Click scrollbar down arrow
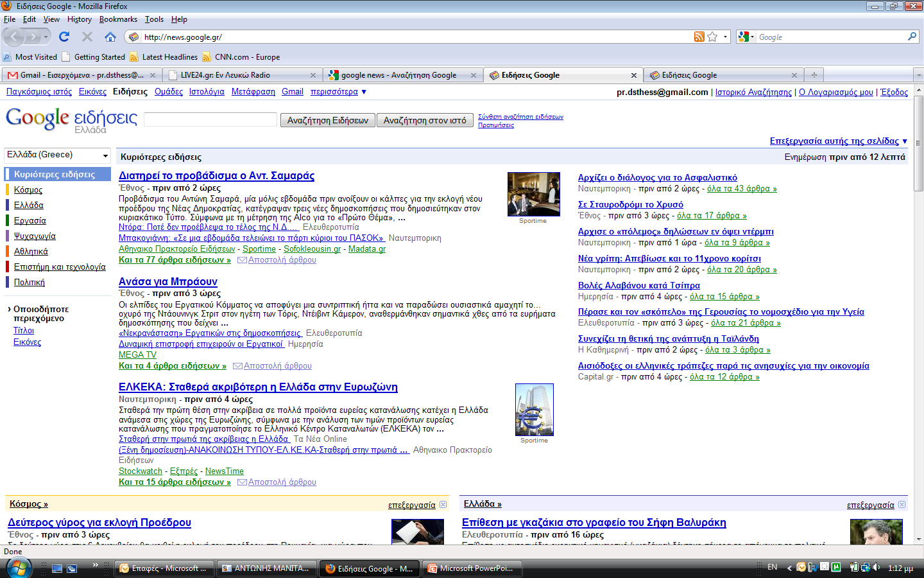This screenshot has height=578, width=924. click(918, 539)
